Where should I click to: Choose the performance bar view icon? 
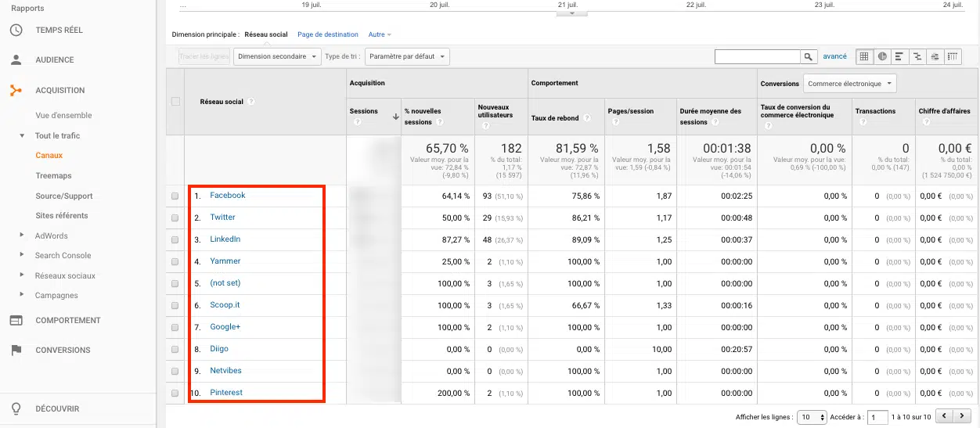point(899,56)
